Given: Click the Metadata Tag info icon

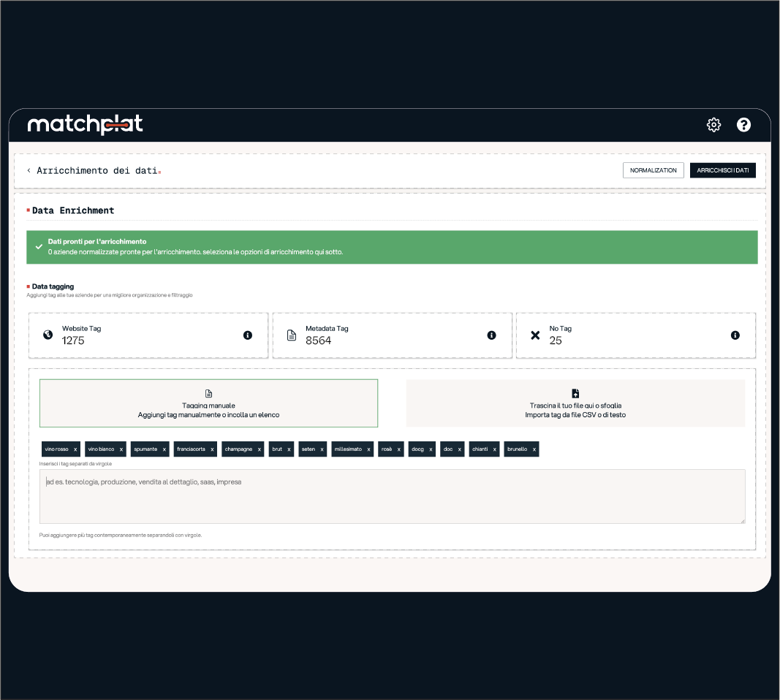Looking at the screenshot, I should click(491, 335).
